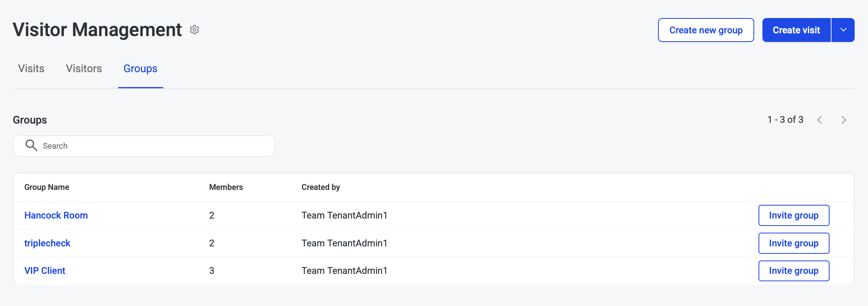Click the Members column header
The width and height of the screenshot is (868, 306).
(x=226, y=187)
